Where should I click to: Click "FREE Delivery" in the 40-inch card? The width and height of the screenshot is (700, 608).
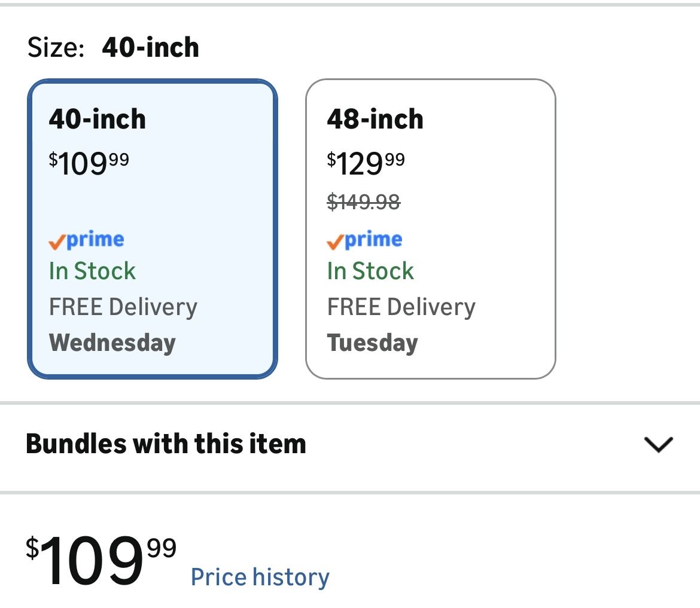123,307
